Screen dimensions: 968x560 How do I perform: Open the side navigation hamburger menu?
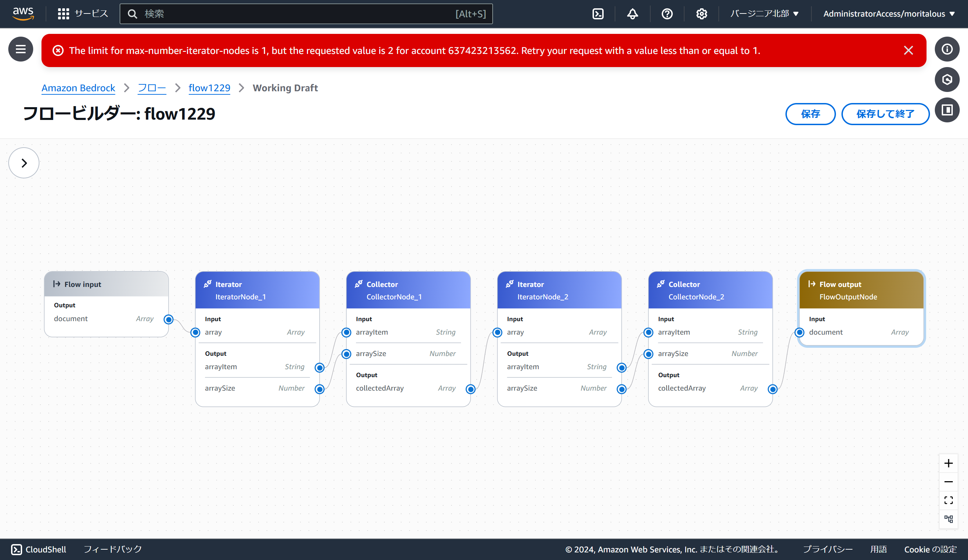tap(21, 49)
